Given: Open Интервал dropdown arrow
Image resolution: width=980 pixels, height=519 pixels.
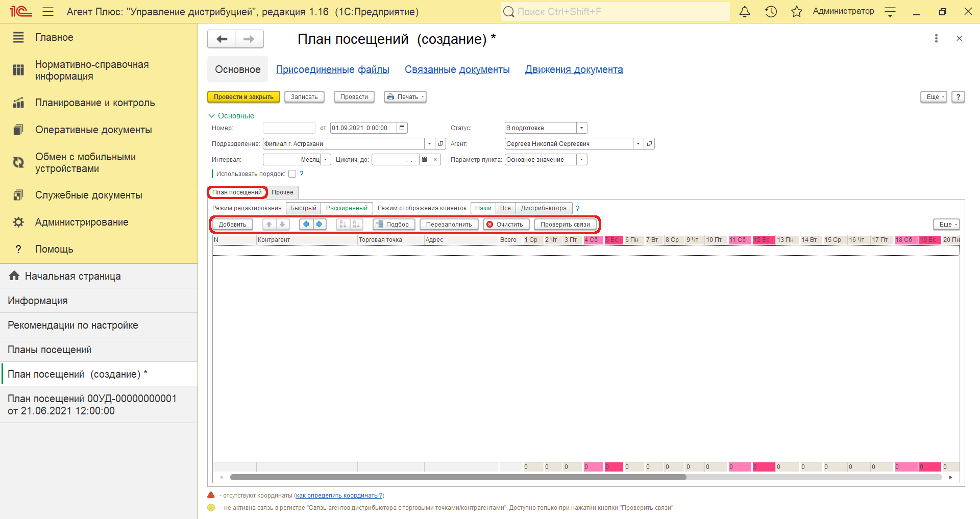Looking at the screenshot, I should (x=326, y=160).
